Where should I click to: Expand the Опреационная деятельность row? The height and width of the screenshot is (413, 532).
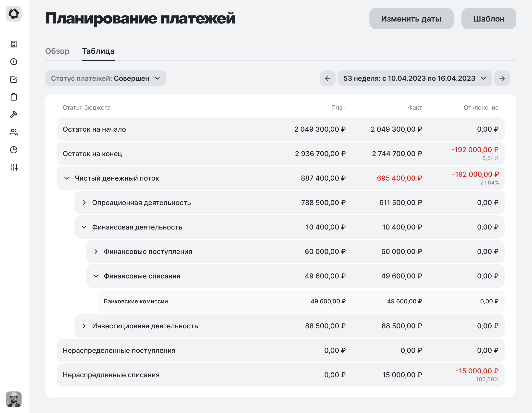coord(85,203)
